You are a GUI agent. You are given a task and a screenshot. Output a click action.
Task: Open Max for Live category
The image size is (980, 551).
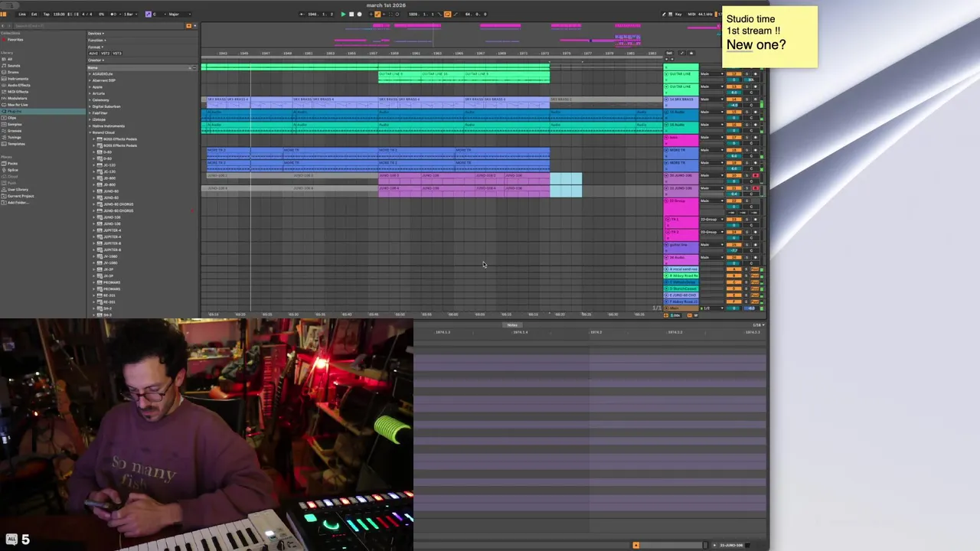click(18, 105)
